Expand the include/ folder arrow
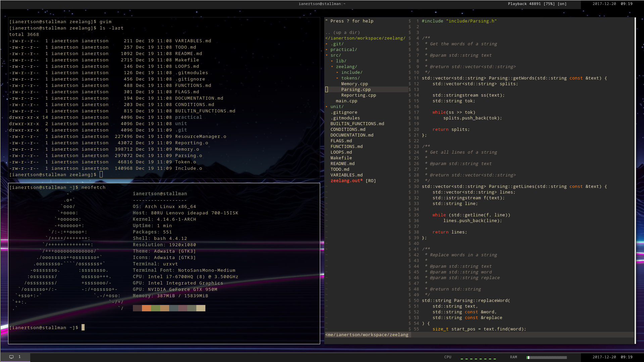This screenshot has width=644, height=362. tap(337, 72)
